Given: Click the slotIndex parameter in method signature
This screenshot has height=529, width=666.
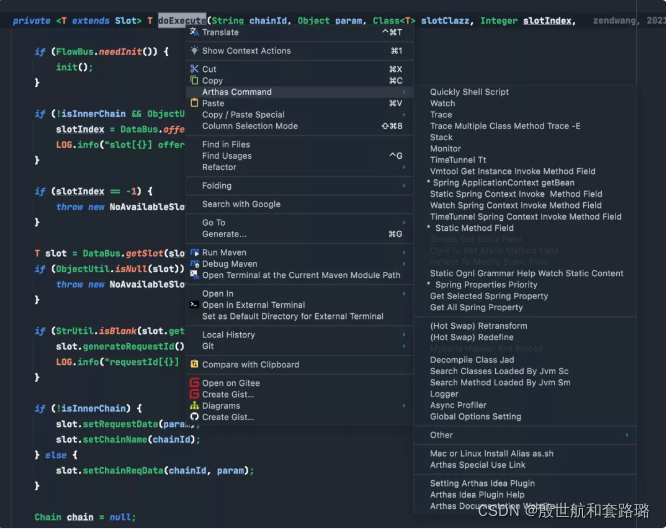Looking at the screenshot, I should (547, 20).
